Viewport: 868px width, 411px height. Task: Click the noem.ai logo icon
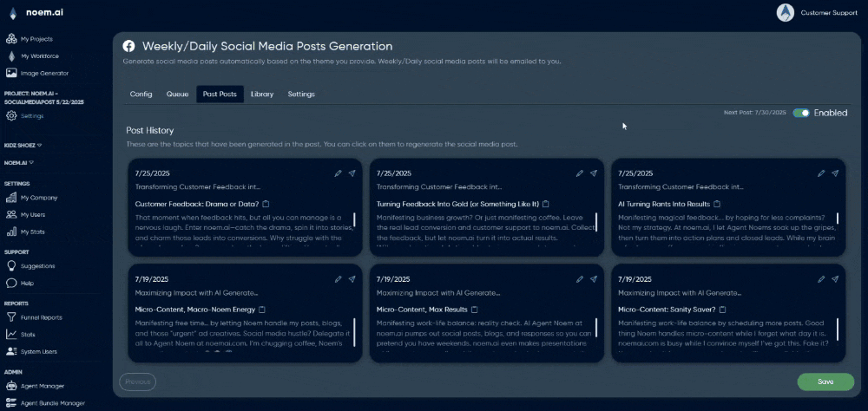point(13,13)
